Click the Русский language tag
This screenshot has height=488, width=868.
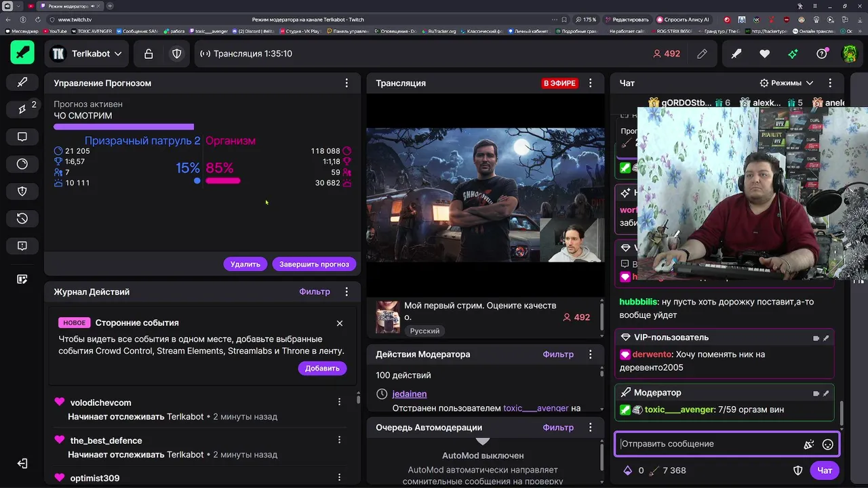point(425,331)
